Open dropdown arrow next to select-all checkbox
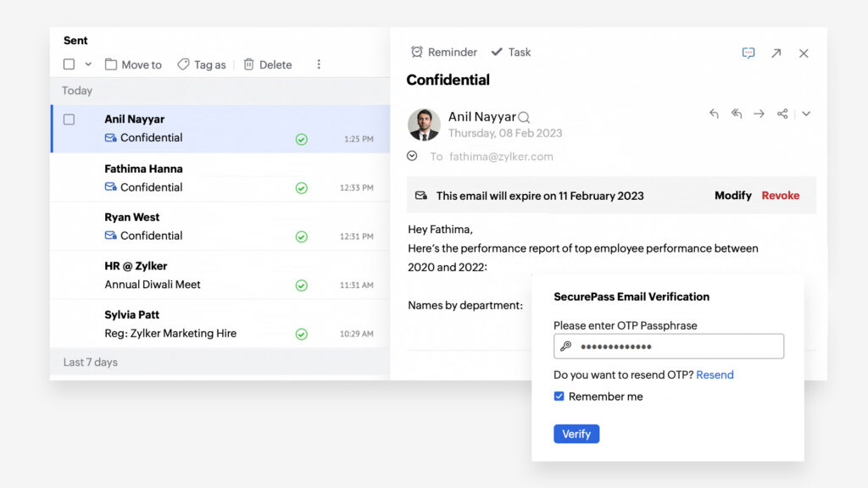Screen dimensions: 868x488 [88, 64]
